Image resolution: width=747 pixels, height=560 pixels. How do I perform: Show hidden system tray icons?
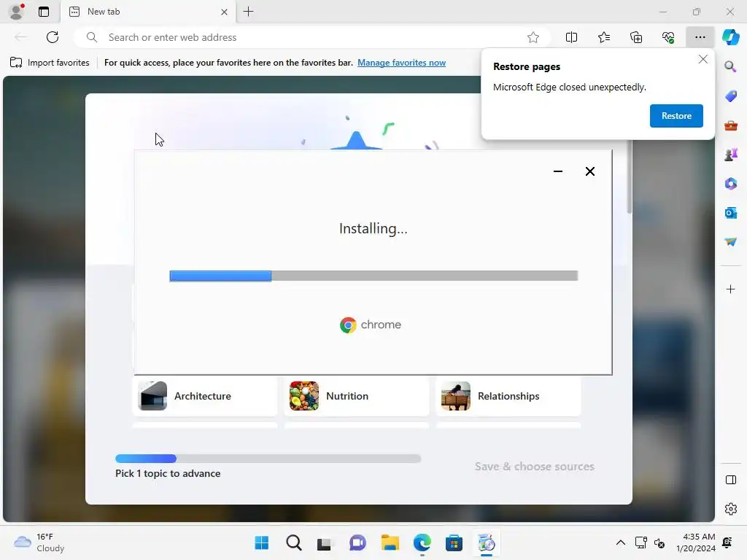pos(620,542)
